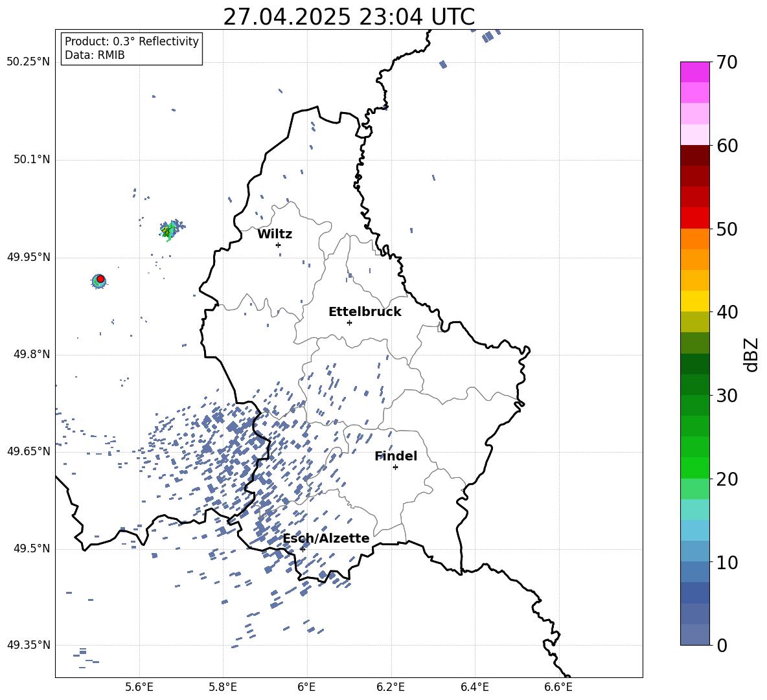Click the 6°E longitude label

pyautogui.click(x=306, y=687)
